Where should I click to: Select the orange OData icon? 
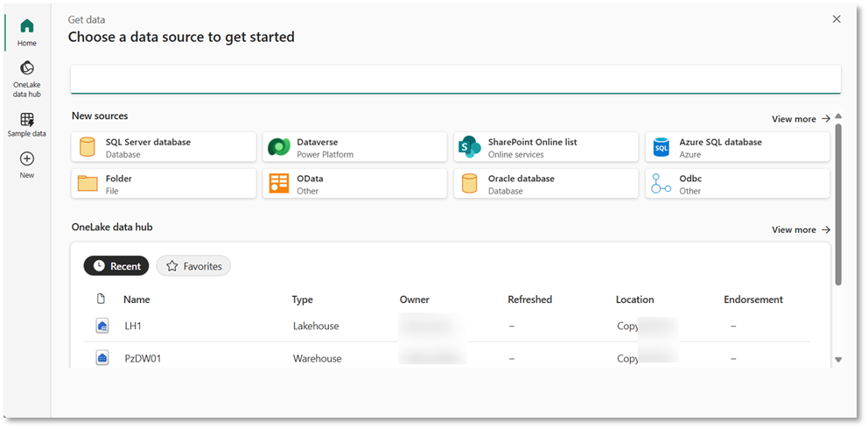click(279, 183)
